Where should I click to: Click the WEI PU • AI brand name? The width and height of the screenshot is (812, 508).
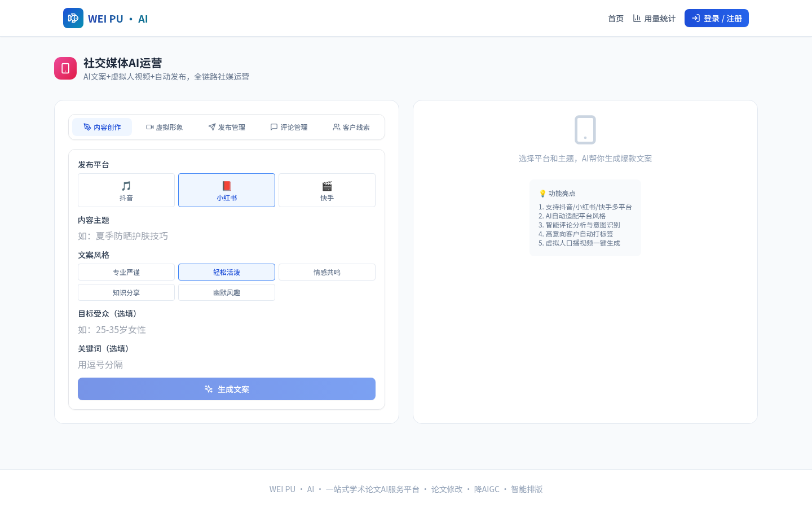tap(118, 19)
